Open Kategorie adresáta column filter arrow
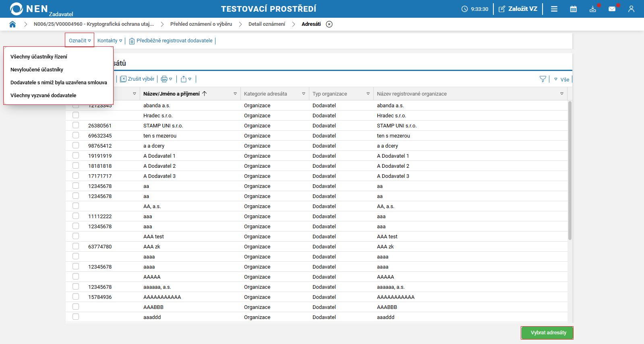The width and height of the screenshot is (644, 344). pyautogui.click(x=304, y=94)
